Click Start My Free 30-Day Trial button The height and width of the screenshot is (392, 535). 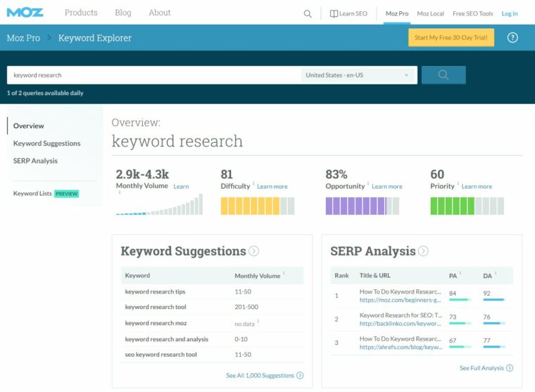[451, 37]
